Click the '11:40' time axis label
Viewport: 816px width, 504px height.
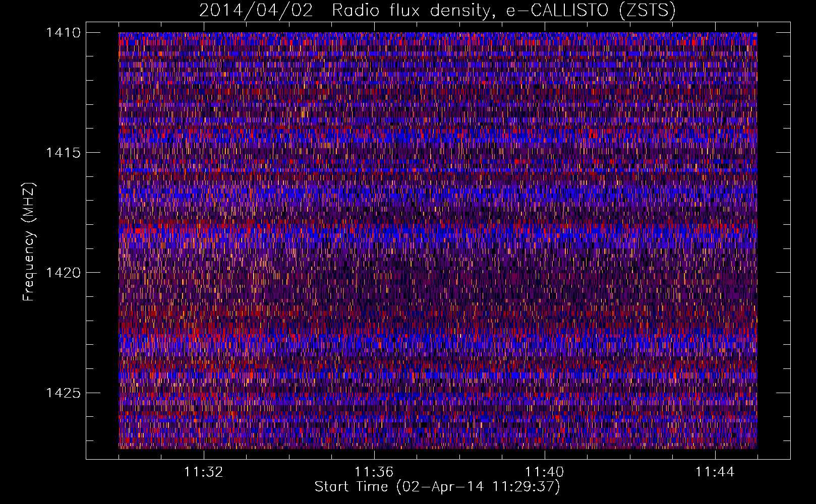point(544,472)
